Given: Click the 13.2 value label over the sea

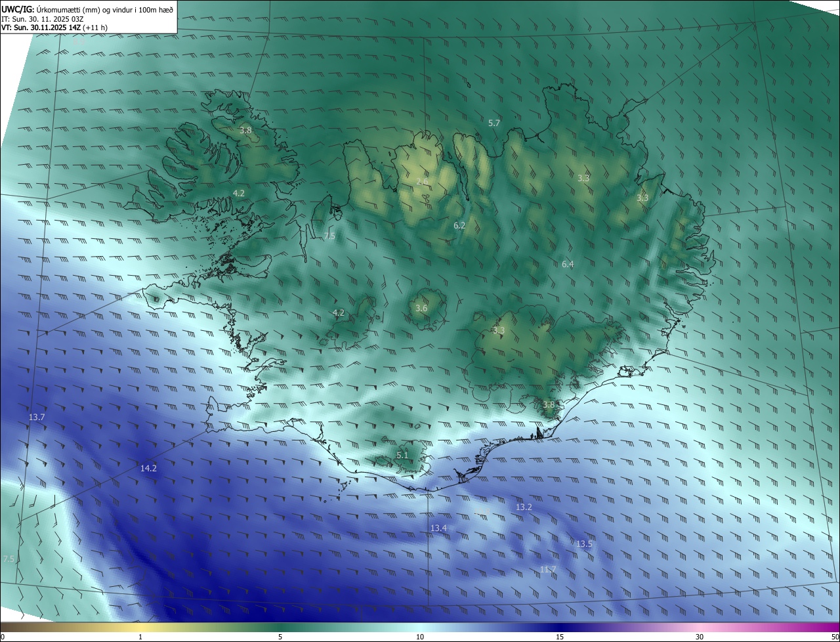Looking at the screenshot, I should click(524, 507).
